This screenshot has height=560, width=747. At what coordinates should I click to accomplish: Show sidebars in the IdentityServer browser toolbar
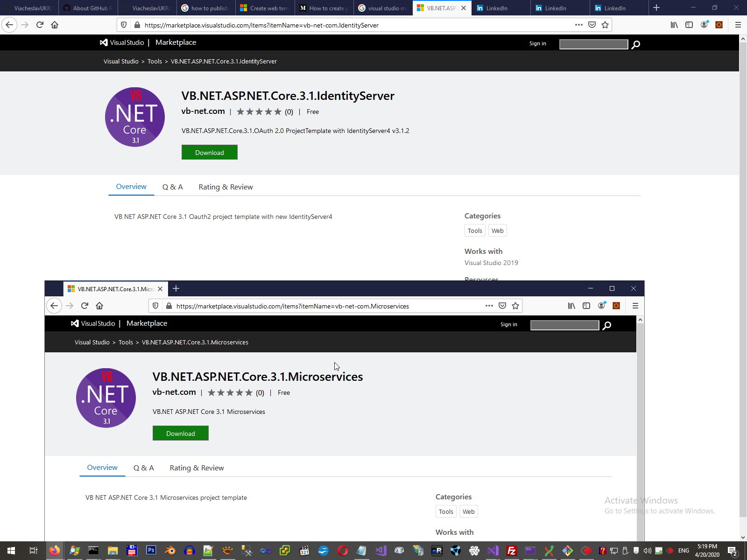click(x=689, y=25)
